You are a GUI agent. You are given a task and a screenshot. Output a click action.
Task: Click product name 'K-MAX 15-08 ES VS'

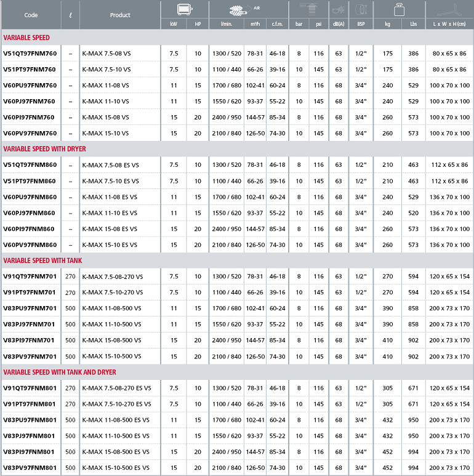click(110, 229)
